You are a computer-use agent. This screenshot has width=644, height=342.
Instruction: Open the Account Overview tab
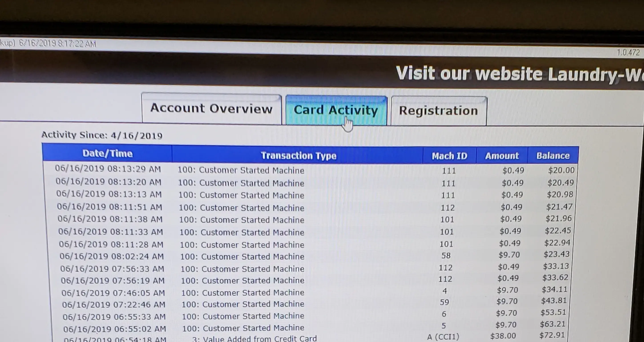(x=211, y=109)
